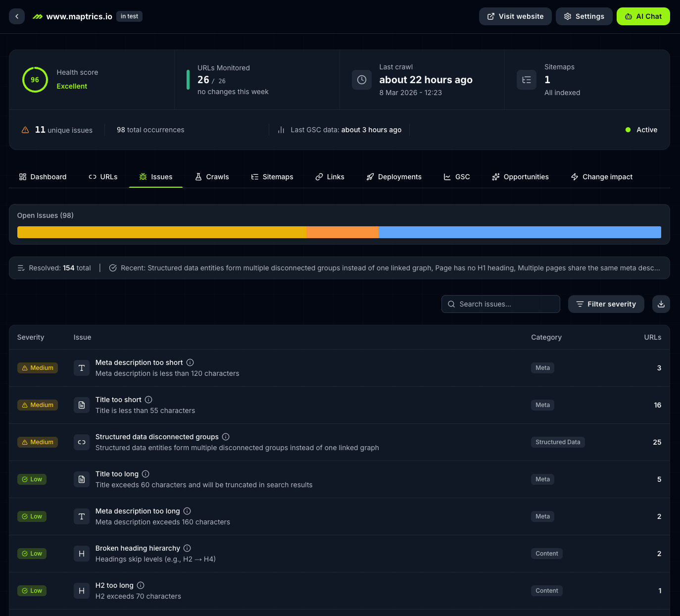This screenshot has width=680, height=616.
Task: Switch to the GSC tab
Action: [457, 177]
